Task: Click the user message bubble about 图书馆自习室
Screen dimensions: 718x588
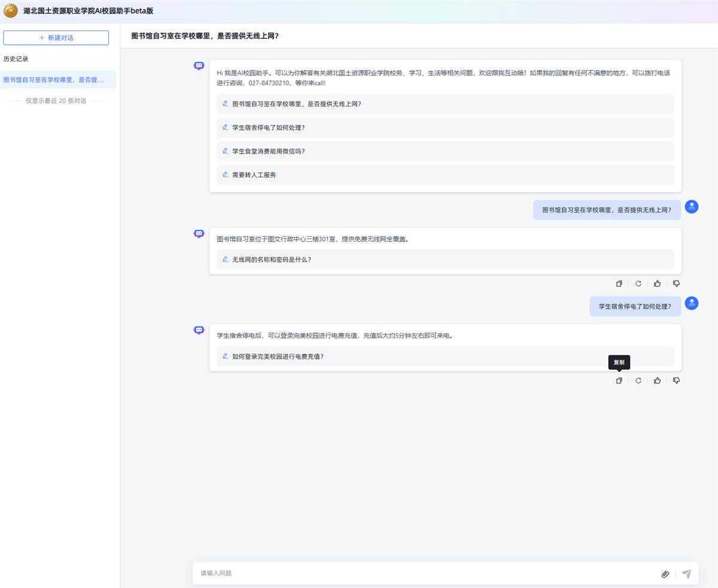Action: (607, 210)
